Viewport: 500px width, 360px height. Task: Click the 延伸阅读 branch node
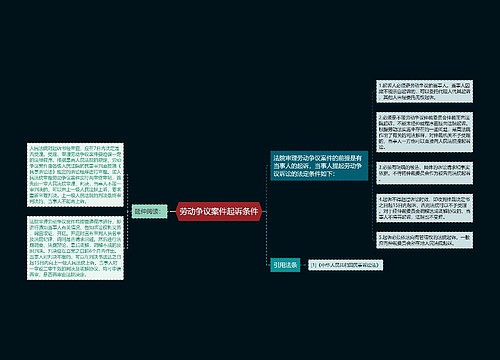[x=149, y=211]
